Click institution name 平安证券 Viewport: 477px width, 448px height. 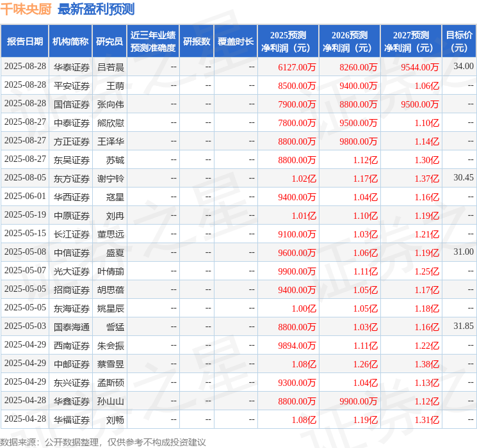click(x=72, y=86)
